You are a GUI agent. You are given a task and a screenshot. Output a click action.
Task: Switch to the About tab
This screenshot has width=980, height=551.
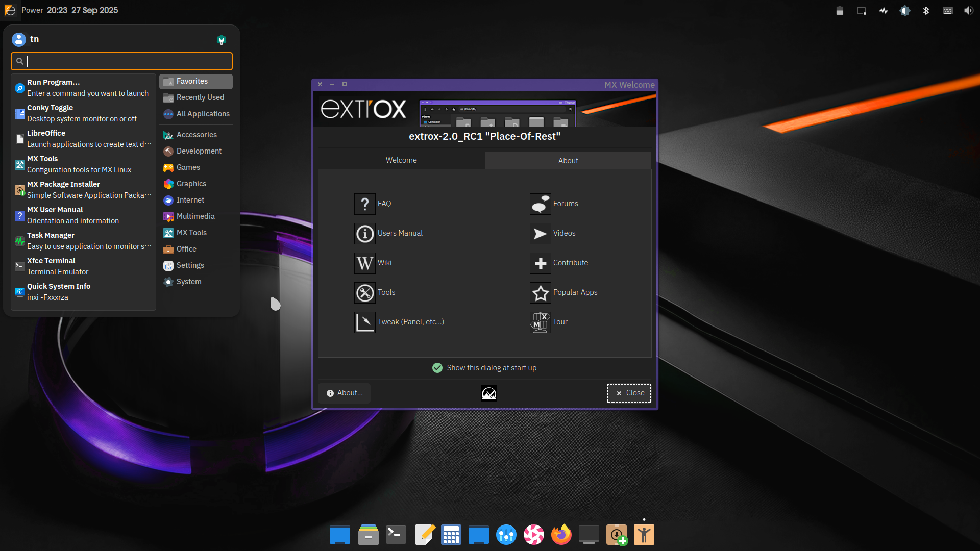[568, 160]
